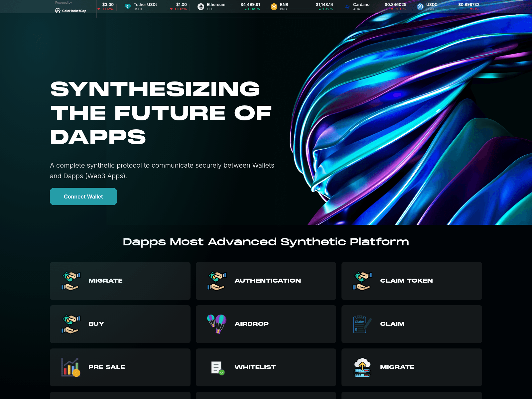Click the Tether USDt coin icon

click(128, 7)
